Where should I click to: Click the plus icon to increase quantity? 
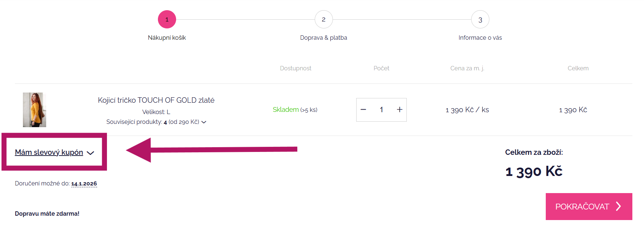[x=399, y=110]
